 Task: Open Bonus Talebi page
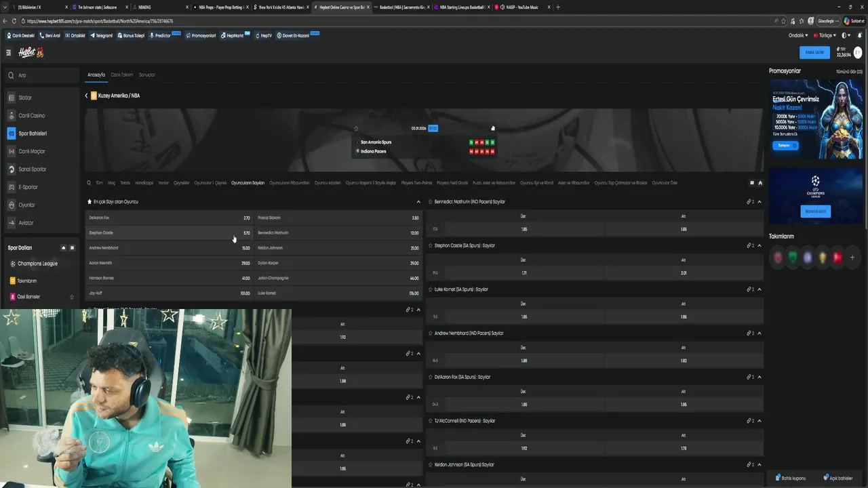(131, 35)
